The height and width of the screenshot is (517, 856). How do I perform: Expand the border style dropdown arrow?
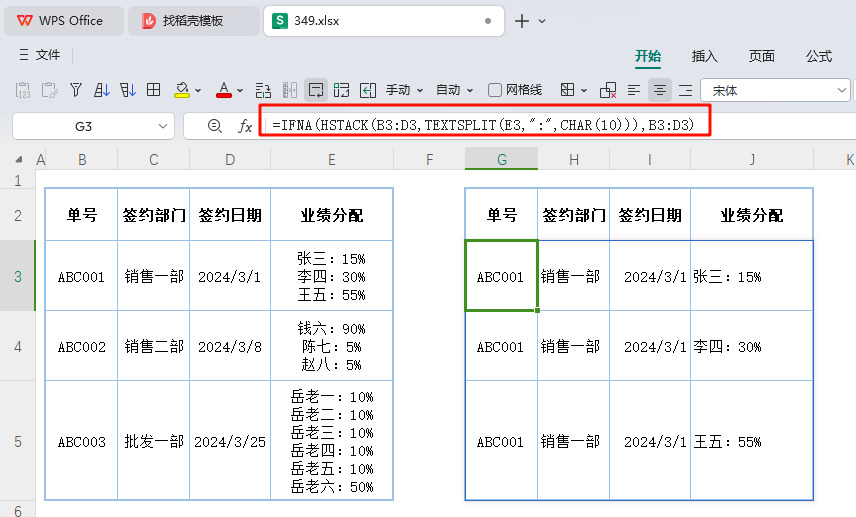(584, 91)
